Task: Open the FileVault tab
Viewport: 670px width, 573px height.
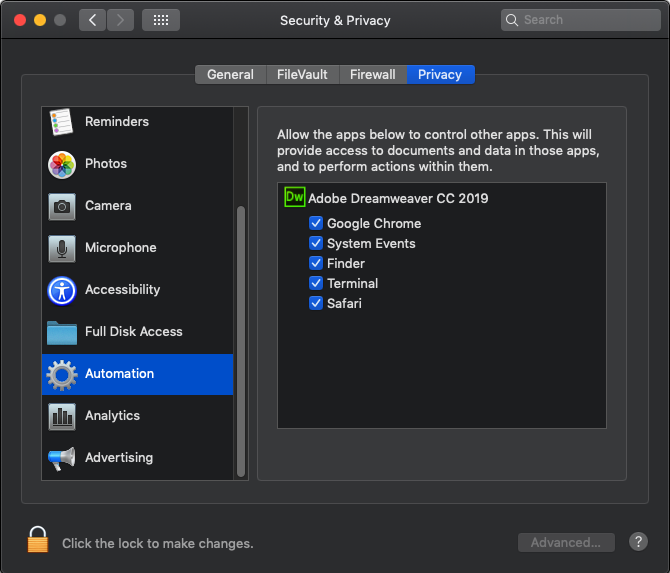Action: (x=302, y=74)
